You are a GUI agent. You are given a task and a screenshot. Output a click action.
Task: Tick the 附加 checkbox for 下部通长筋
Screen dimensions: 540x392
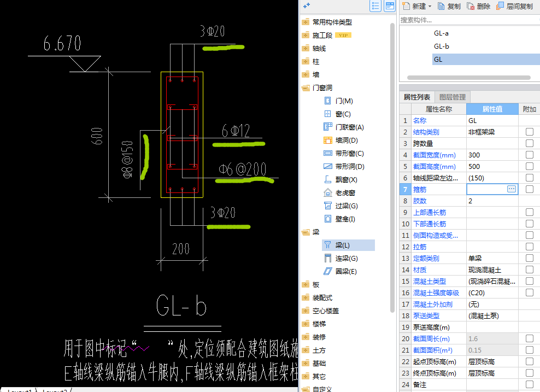tap(530, 224)
